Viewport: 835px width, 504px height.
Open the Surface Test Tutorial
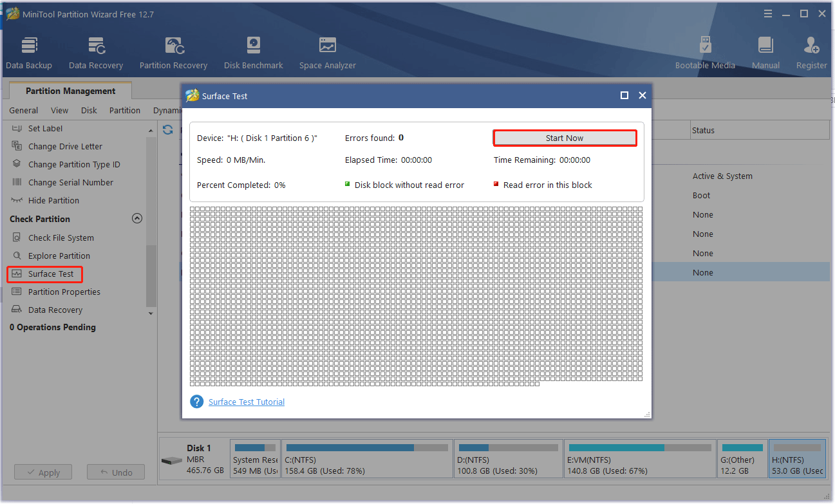pos(246,401)
